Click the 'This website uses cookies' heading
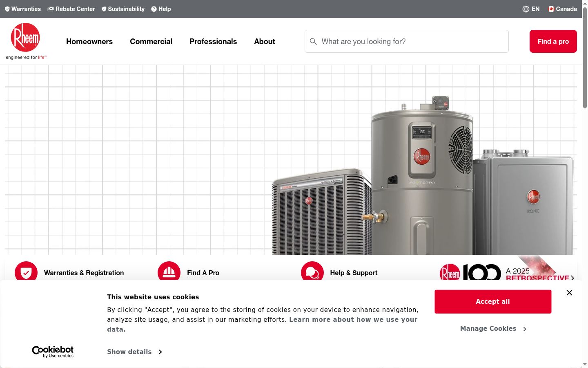 [x=153, y=297]
